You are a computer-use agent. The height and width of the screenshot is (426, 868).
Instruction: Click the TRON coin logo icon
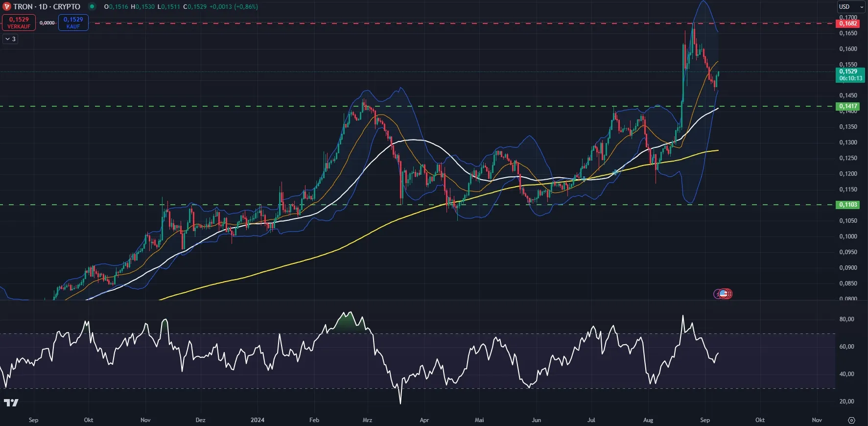click(6, 7)
